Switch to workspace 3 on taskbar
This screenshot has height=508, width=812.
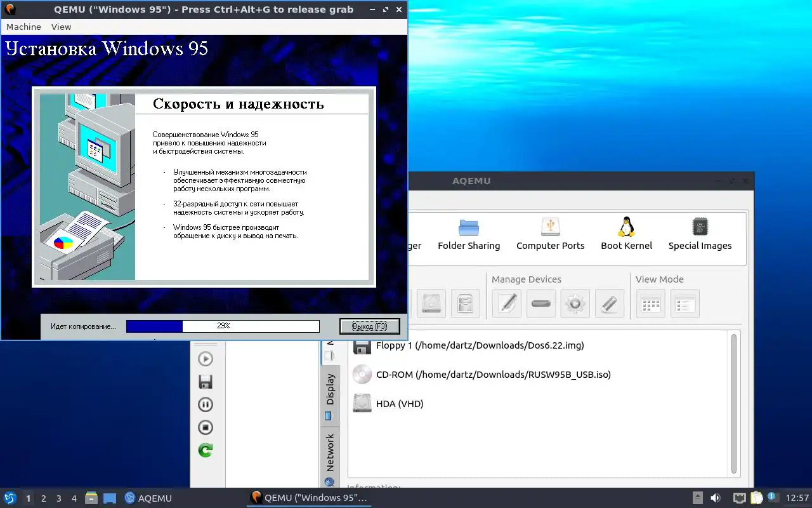pos(58,498)
